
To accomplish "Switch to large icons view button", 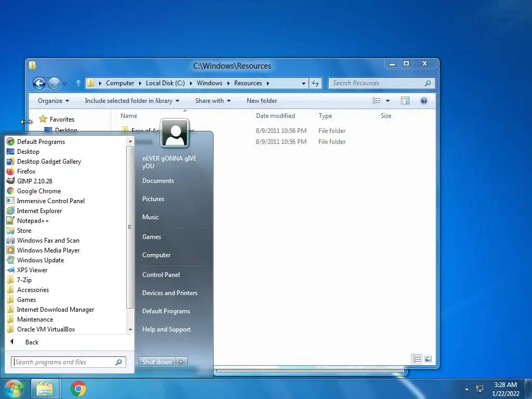I will 428,359.
